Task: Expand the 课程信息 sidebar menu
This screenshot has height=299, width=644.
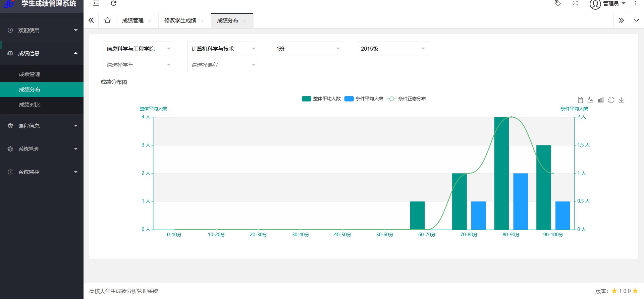Action: pyautogui.click(x=42, y=126)
